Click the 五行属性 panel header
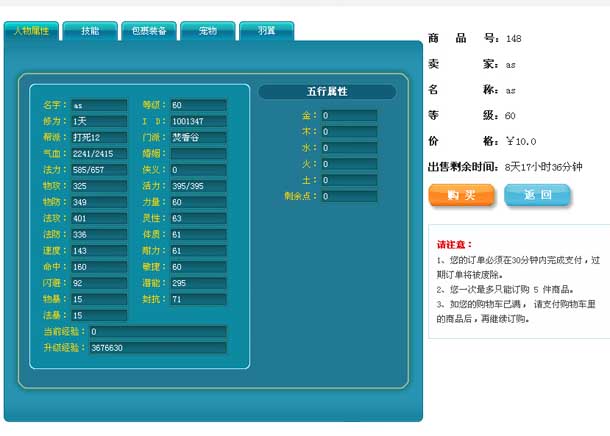The width and height of the screenshot is (610, 436). click(327, 92)
